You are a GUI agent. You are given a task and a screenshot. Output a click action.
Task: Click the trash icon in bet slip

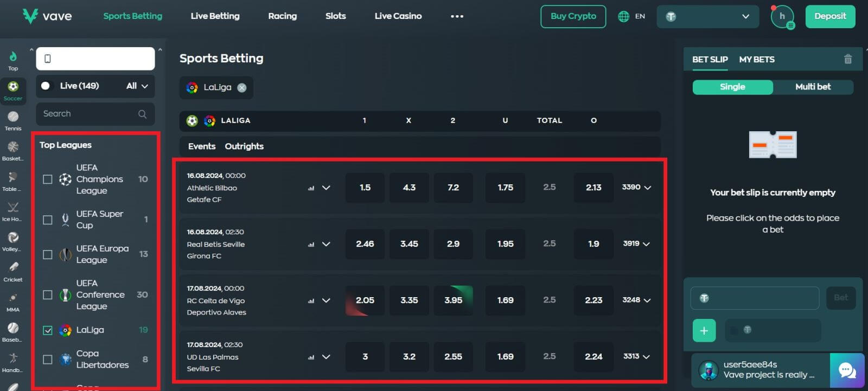pyautogui.click(x=848, y=60)
